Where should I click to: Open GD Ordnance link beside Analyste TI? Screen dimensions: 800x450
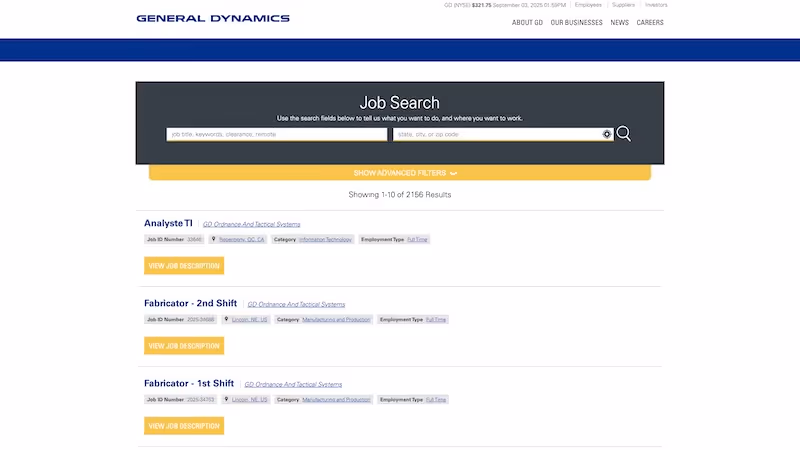click(252, 224)
